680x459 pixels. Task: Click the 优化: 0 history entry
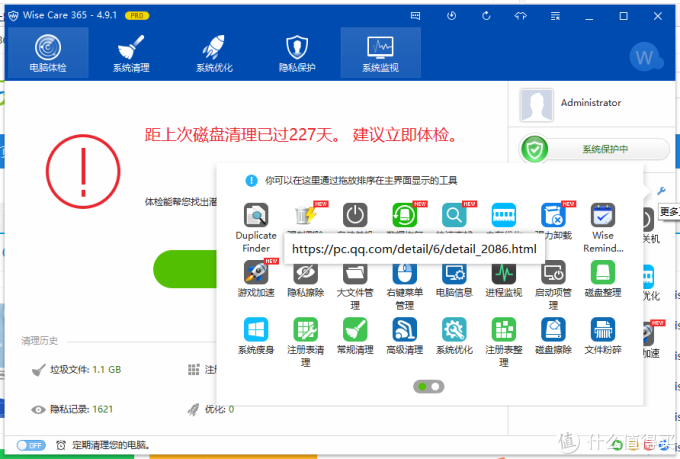tap(211, 409)
